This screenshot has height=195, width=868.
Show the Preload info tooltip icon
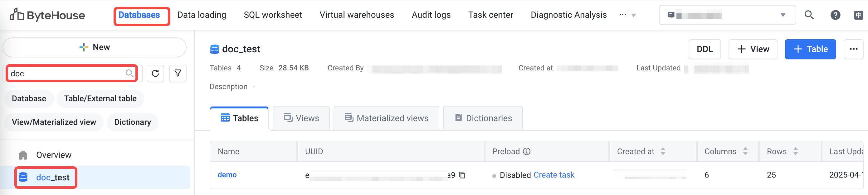pyautogui.click(x=526, y=152)
